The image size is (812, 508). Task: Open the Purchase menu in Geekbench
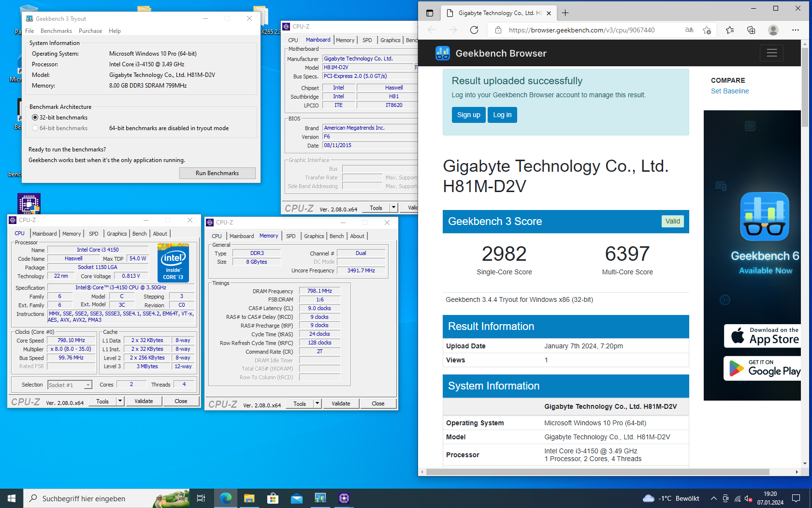(90, 31)
